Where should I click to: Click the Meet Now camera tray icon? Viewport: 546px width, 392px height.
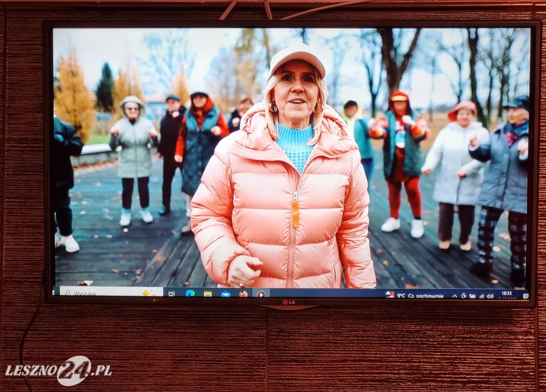[463, 295]
